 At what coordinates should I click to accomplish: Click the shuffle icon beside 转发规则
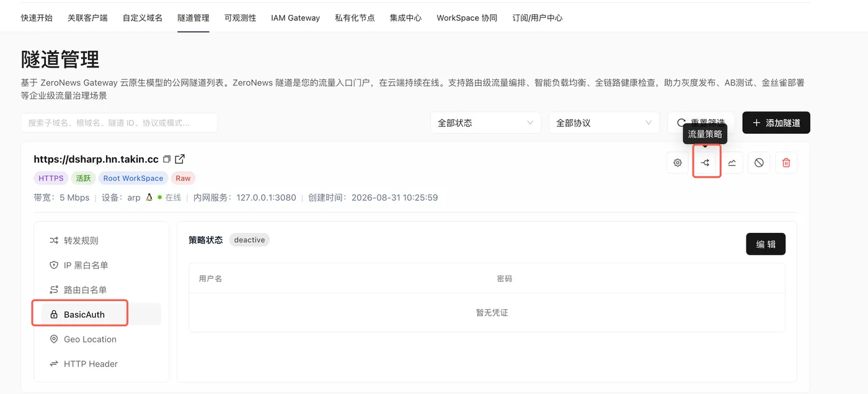54,240
